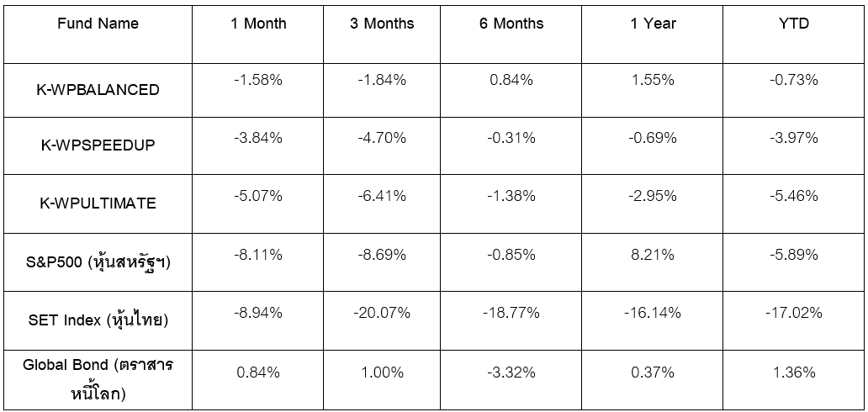
Task: Select the 1 Month column header
Action: [x=258, y=24]
